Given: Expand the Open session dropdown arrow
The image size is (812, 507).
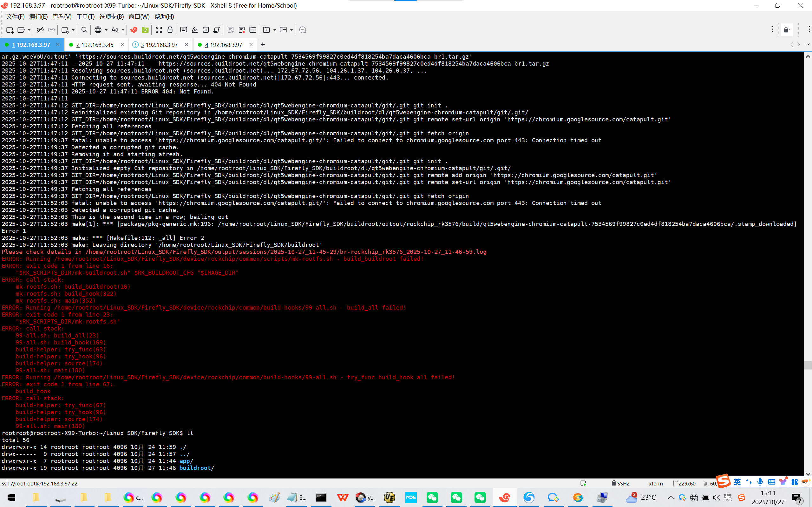Looking at the screenshot, I should [29, 30].
